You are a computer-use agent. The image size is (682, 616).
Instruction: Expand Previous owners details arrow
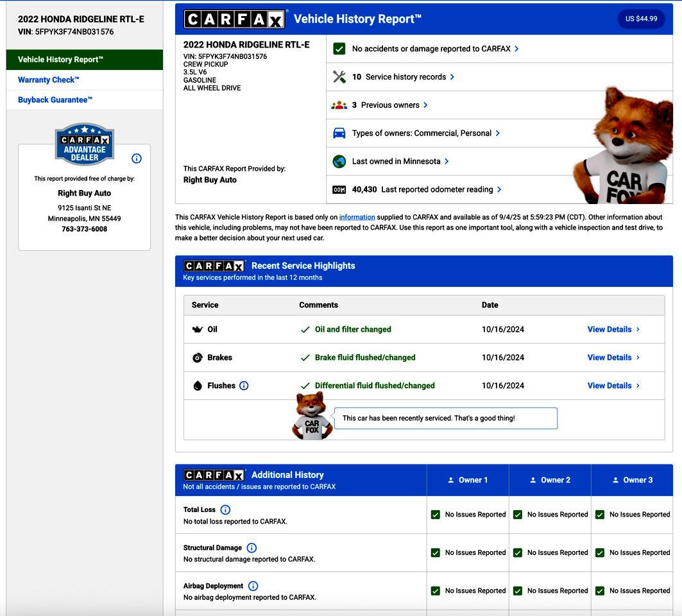tap(425, 105)
